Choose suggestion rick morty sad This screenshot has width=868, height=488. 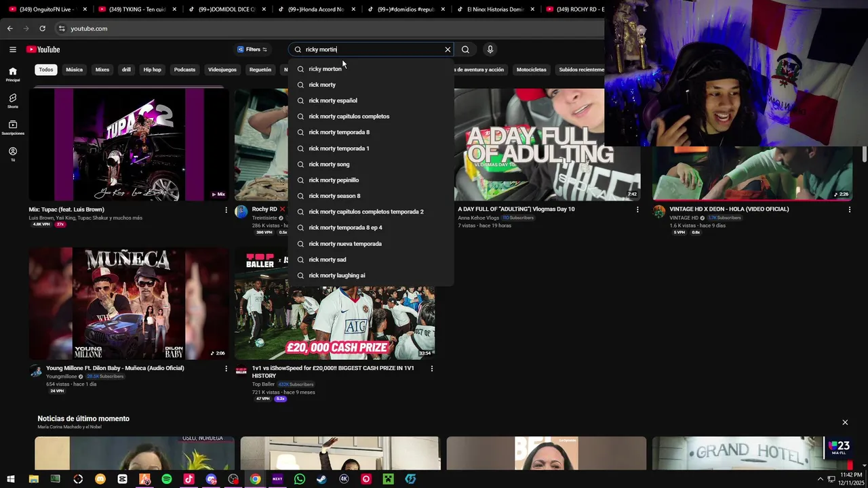point(372,260)
